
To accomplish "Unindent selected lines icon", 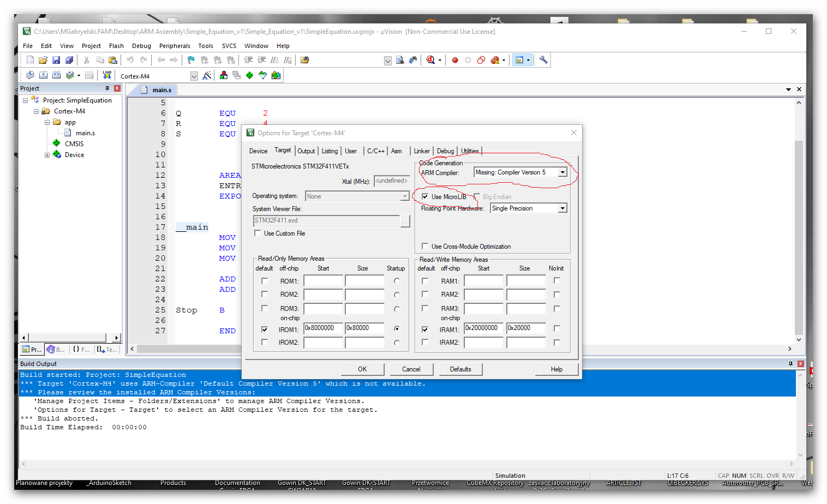I will coord(261,60).
